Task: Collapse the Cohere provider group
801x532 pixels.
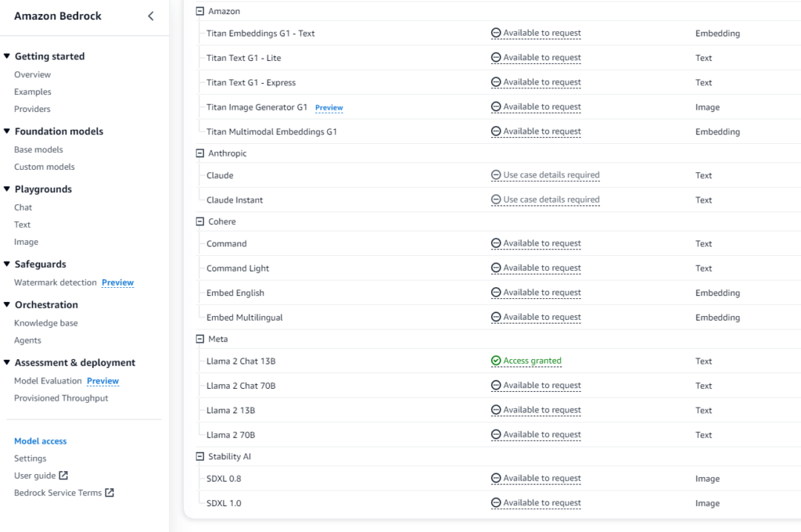Action: coord(200,221)
